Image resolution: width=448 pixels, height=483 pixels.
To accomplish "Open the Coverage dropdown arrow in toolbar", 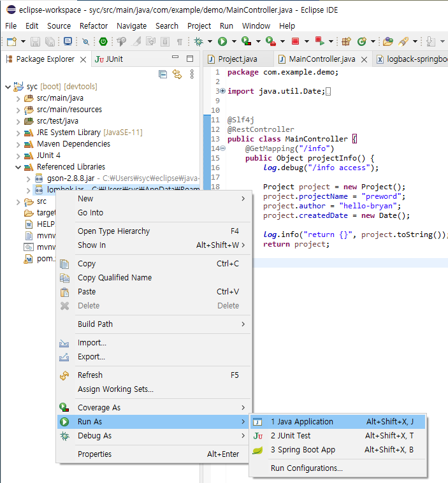I will [258, 41].
